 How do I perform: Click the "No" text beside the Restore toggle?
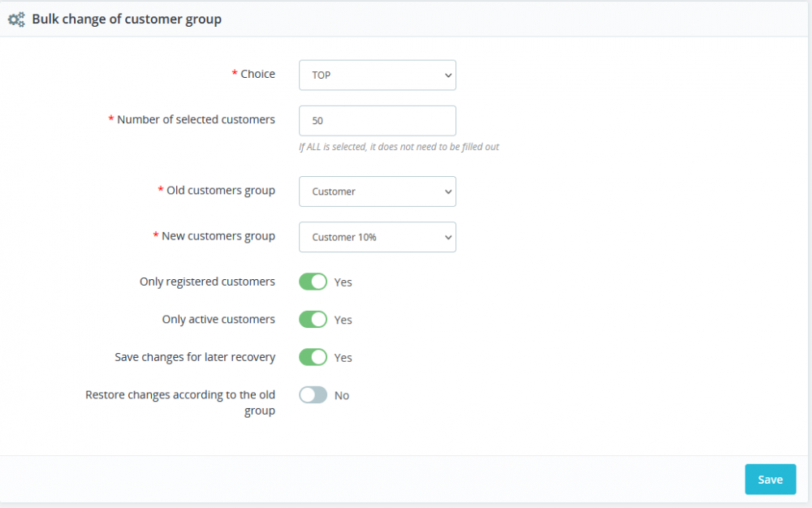(342, 396)
